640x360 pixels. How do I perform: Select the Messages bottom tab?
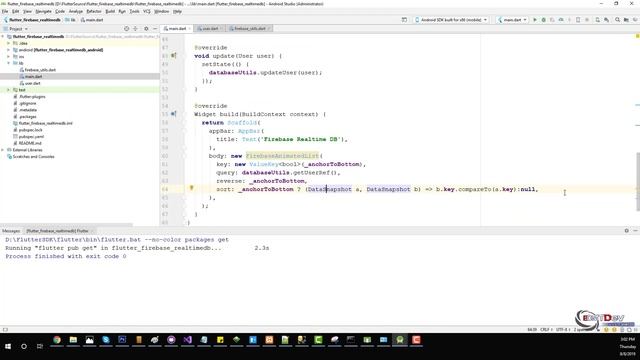[x=11, y=231]
